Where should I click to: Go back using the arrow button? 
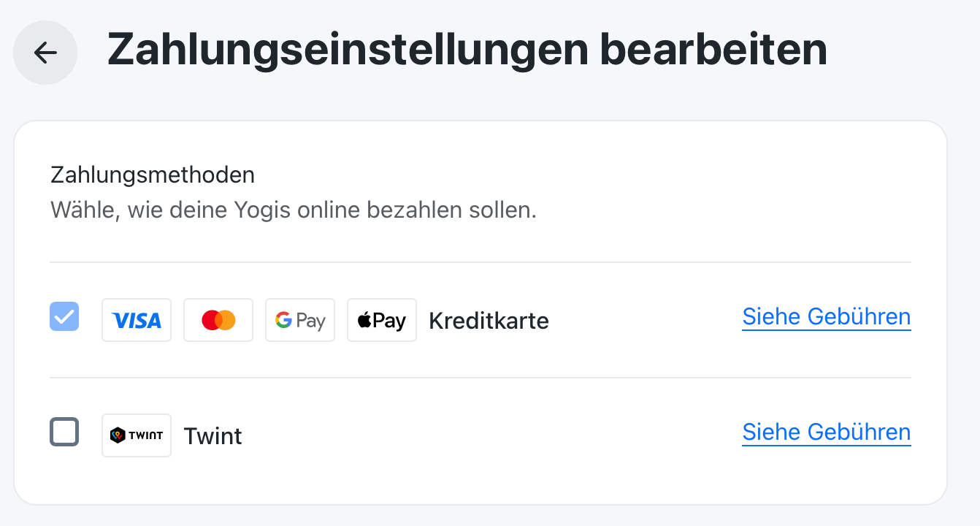coord(45,53)
